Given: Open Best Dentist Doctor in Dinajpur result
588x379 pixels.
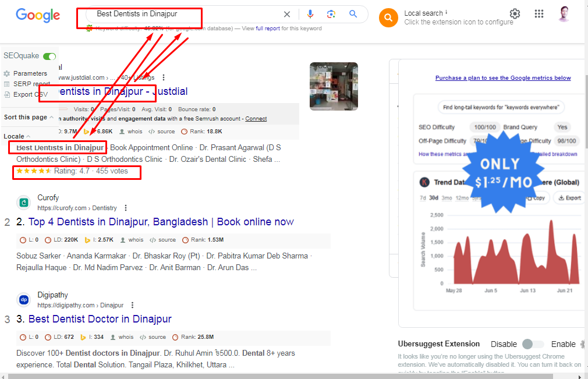Looking at the screenshot, I should pyautogui.click(x=100, y=319).
